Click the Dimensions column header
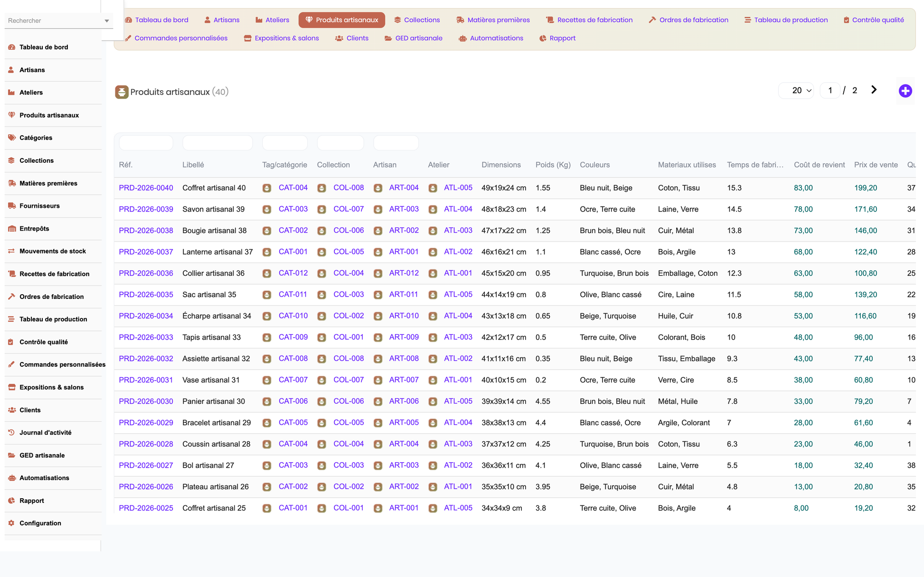This screenshot has height=577, width=924. click(501, 165)
